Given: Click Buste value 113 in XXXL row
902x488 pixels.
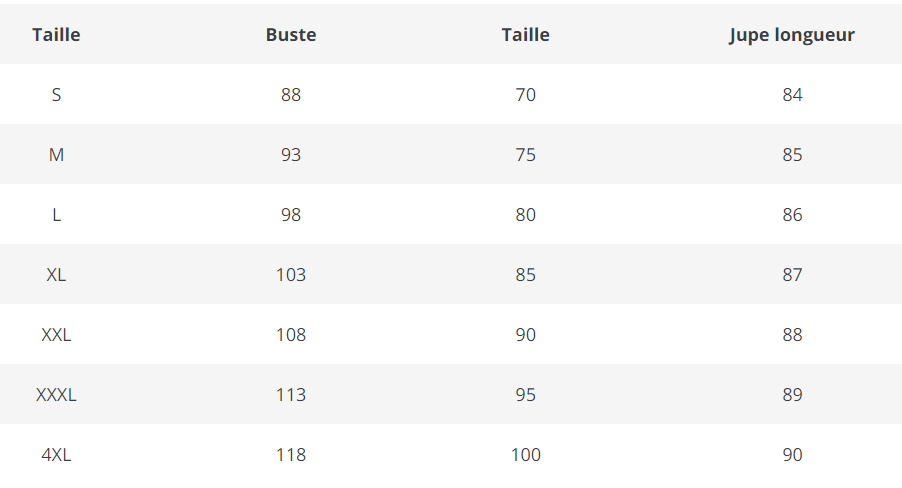Looking at the screenshot, I should [291, 395].
